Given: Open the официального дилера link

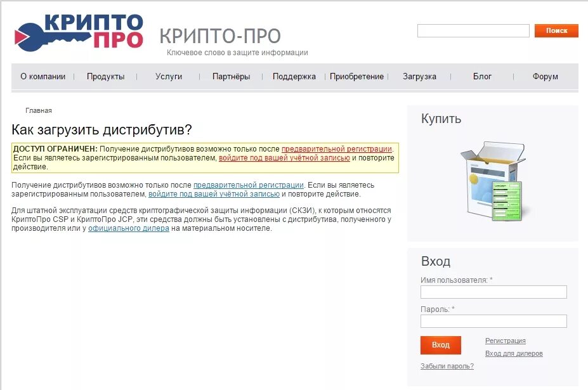Looking at the screenshot, I should coord(129,228).
